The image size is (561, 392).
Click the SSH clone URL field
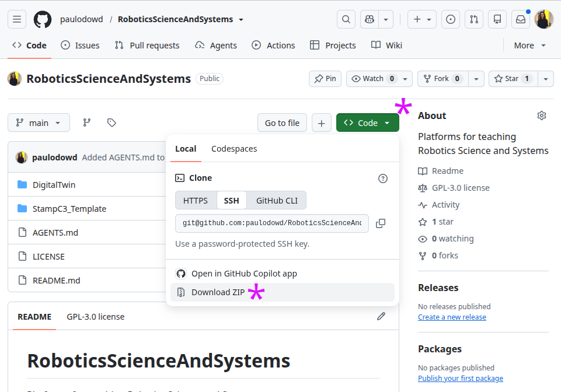coord(272,223)
